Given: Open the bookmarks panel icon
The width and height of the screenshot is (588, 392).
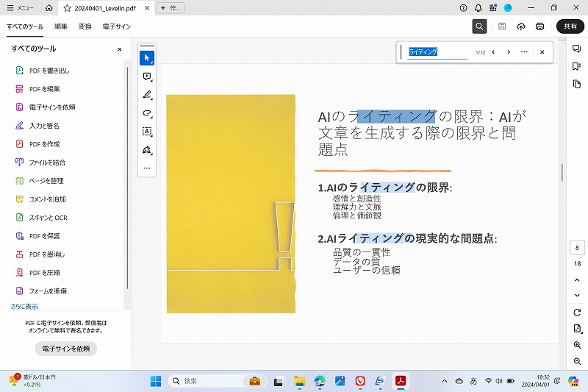Looking at the screenshot, I should pyautogui.click(x=577, y=66).
